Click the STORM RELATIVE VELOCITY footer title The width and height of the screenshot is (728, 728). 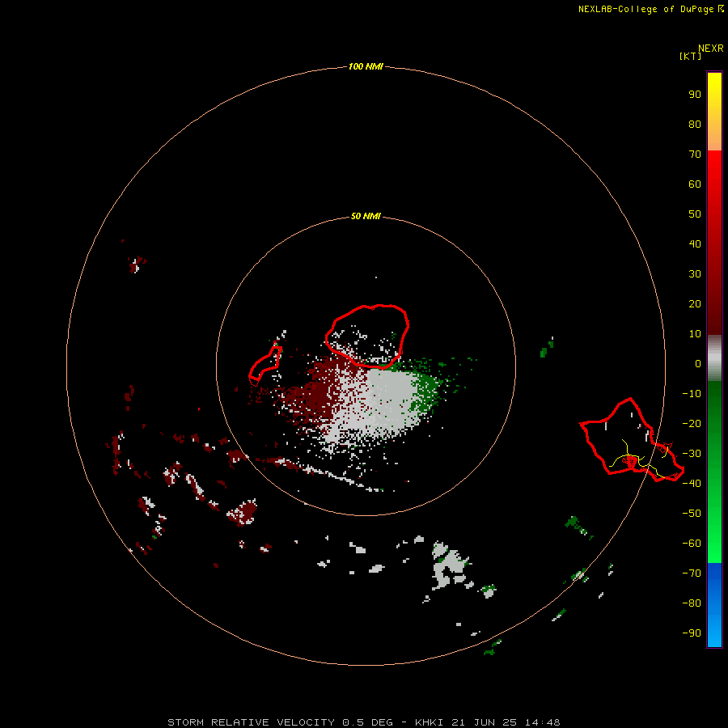251,722
